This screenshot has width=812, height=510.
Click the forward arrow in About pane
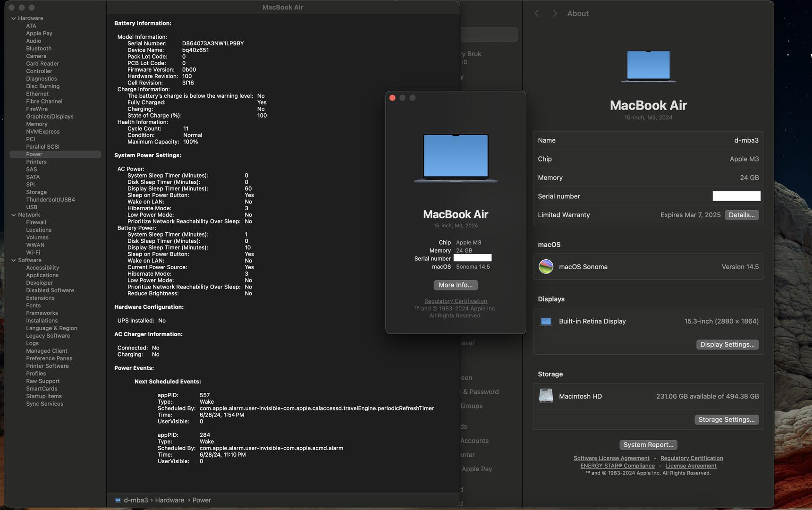(x=555, y=14)
